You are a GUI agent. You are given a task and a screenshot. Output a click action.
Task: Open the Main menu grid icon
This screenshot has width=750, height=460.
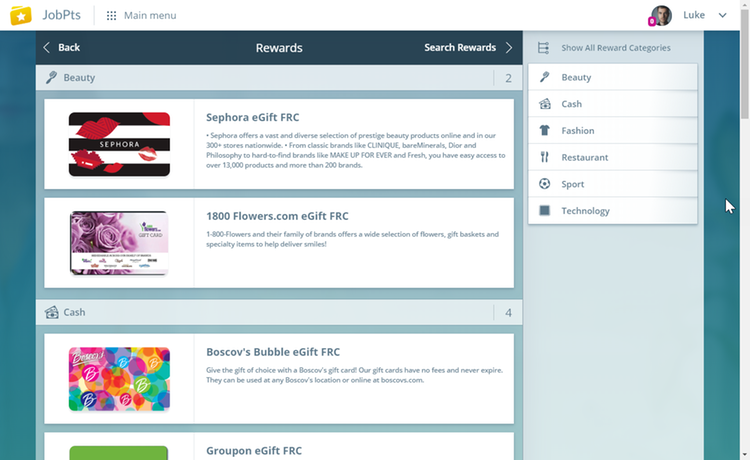pyautogui.click(x=111, y=16)
